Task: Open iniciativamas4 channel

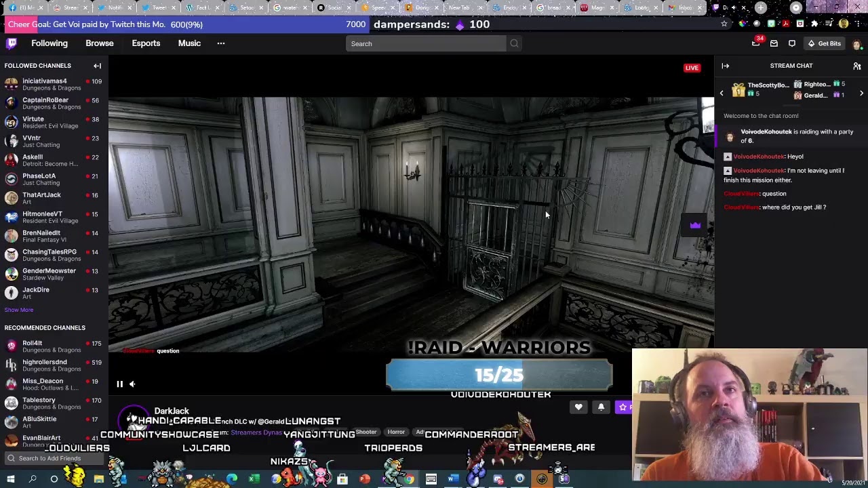Action: [x=54, y=84]
